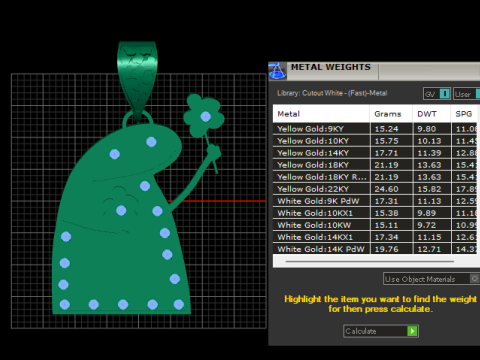Select the White Gold:9K PdW row

tap(375, 201)
